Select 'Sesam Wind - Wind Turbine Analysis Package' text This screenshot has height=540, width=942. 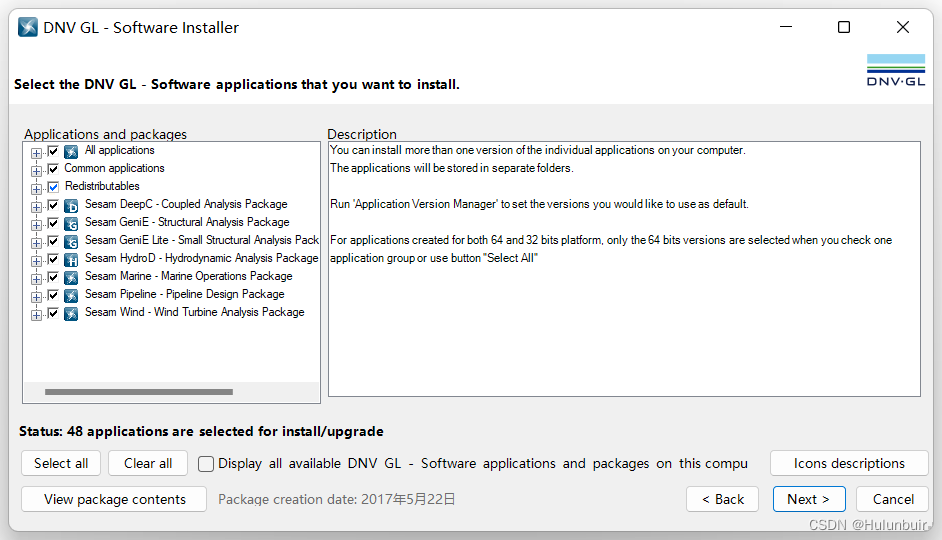click(195, 312)
